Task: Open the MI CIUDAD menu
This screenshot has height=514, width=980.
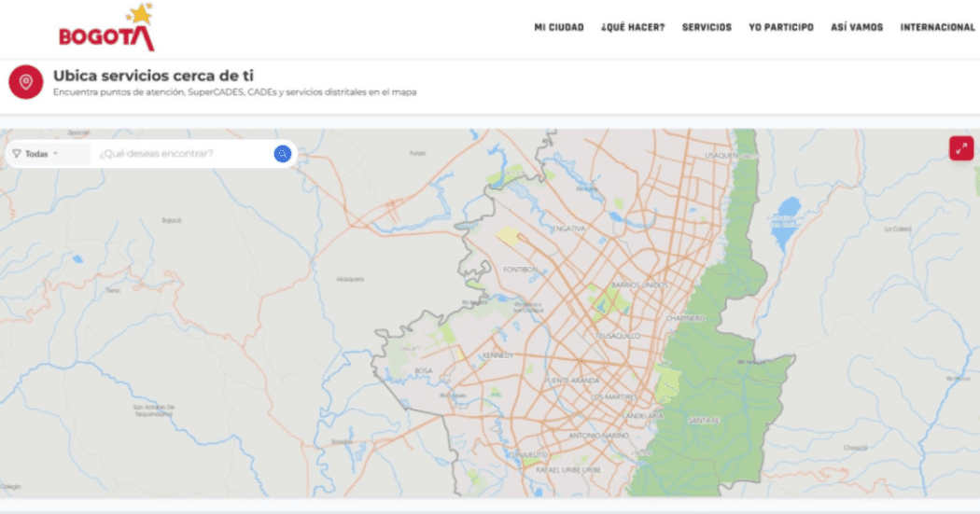Action: click(559, 27)
